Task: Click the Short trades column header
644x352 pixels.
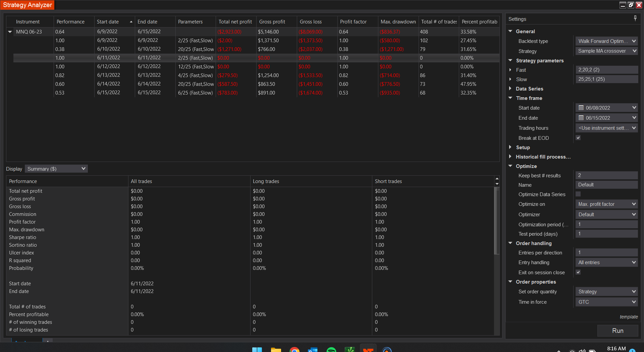Action: point(433,181)
